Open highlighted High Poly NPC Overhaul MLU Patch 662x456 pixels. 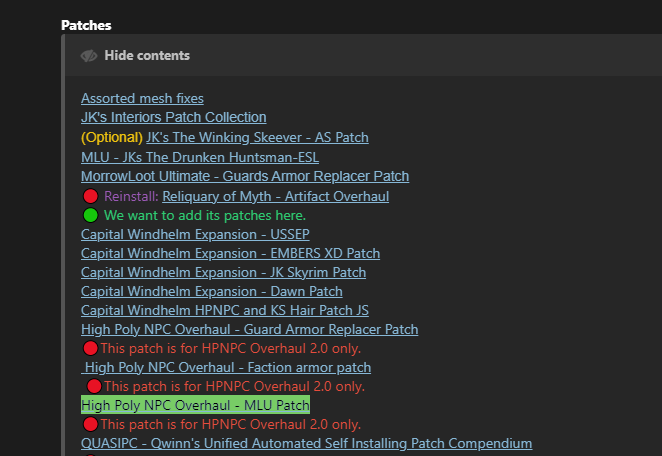(195, 405)
